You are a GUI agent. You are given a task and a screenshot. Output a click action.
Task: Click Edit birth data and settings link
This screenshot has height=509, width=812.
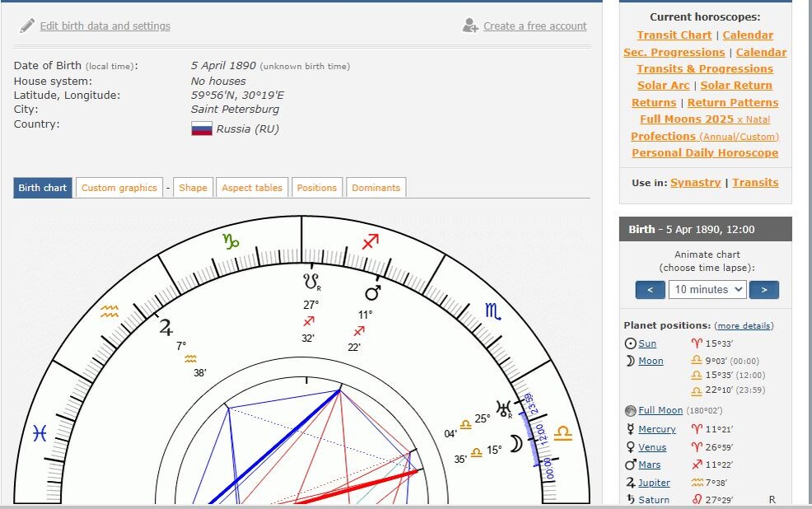(x=105, y=26)
